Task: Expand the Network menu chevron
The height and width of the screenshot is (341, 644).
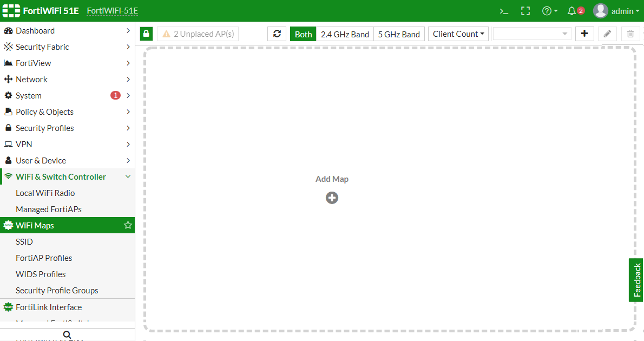Action: pyautogui.click(x=128, y=79)
